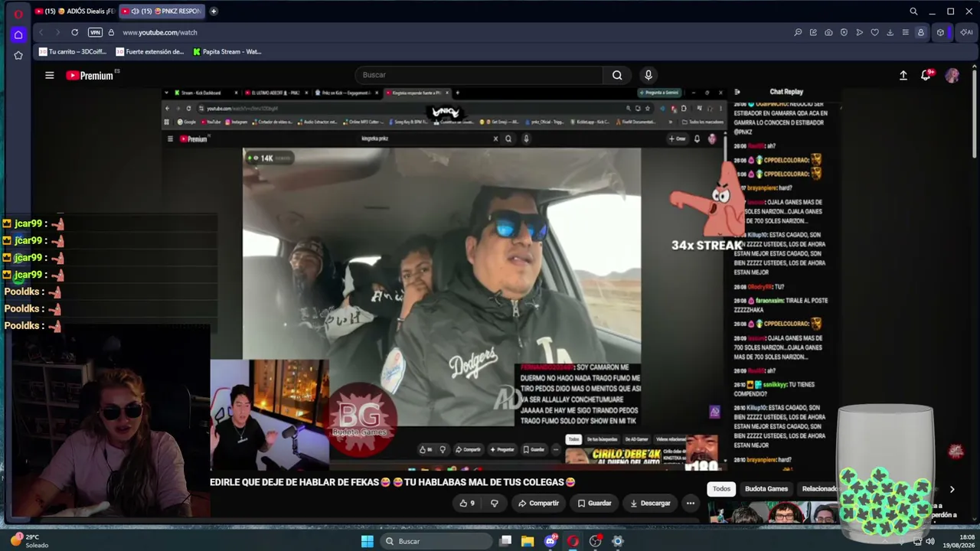
Task: Reload the current YouTube page
Action: (x=74, y=32)
